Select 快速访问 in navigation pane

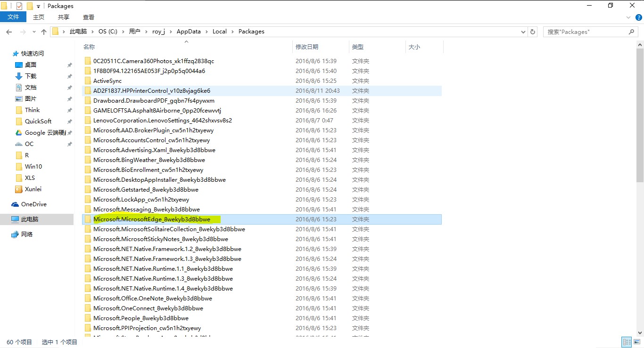tap(33, 53)
